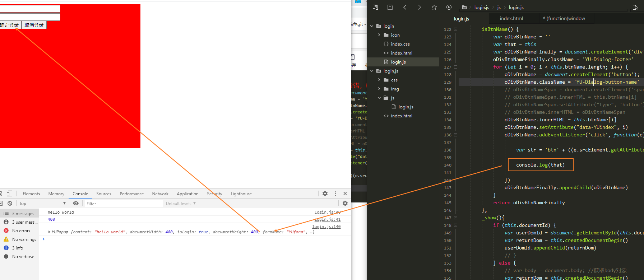Click the save icon in editor toolbar
This screenshot has width=644, height=280.
click(390, 7)
